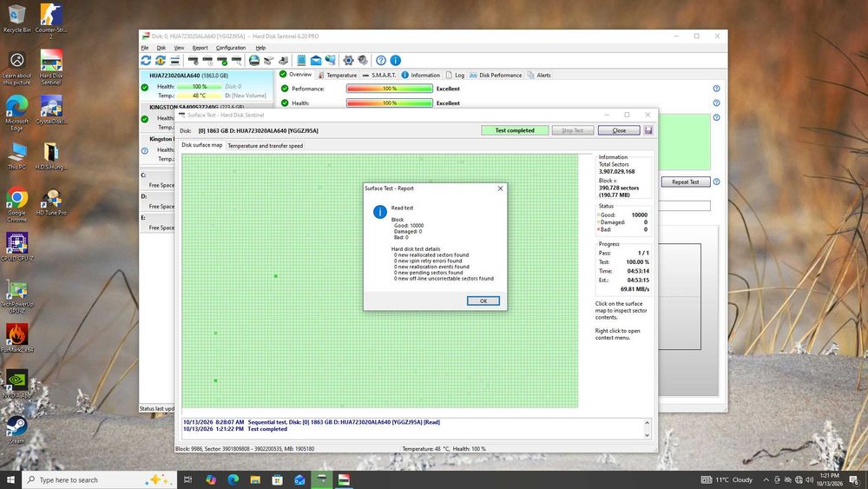Click the network monitors toolbar icon
This screenshot has height=489, width=868.
(331, 60)
